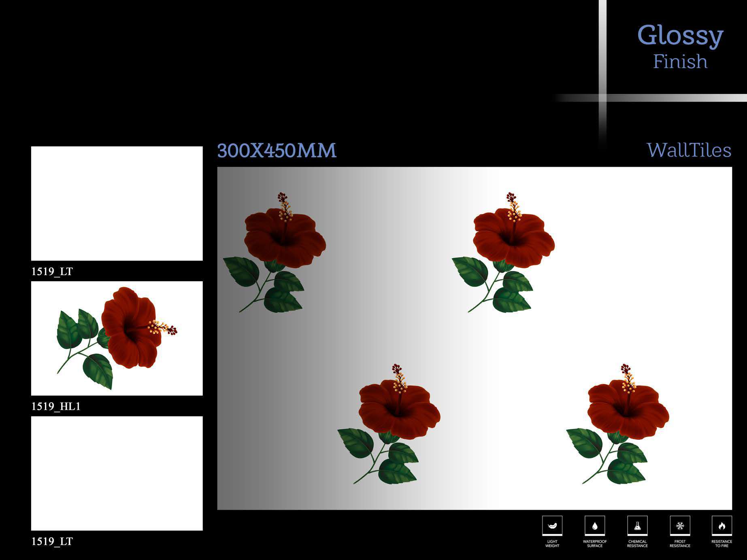The image size is (747, 560).
Task: Select the bottom blank 1519_LT tile
Action: 117,473
